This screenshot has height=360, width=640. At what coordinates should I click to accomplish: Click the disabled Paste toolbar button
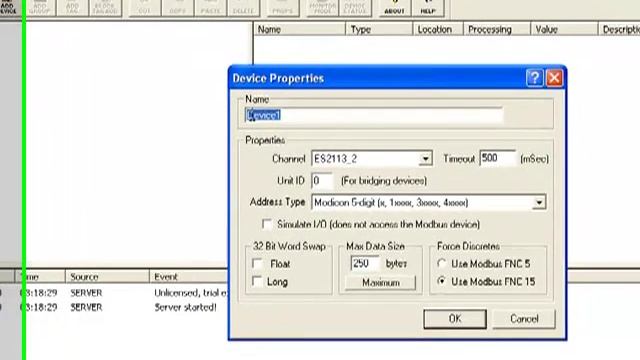(211, 8)
